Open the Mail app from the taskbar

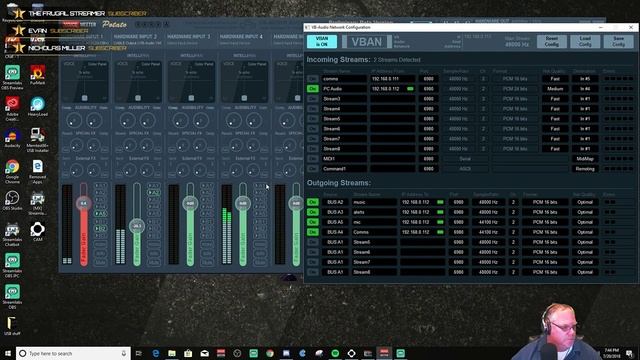click(x=204, y=353)
